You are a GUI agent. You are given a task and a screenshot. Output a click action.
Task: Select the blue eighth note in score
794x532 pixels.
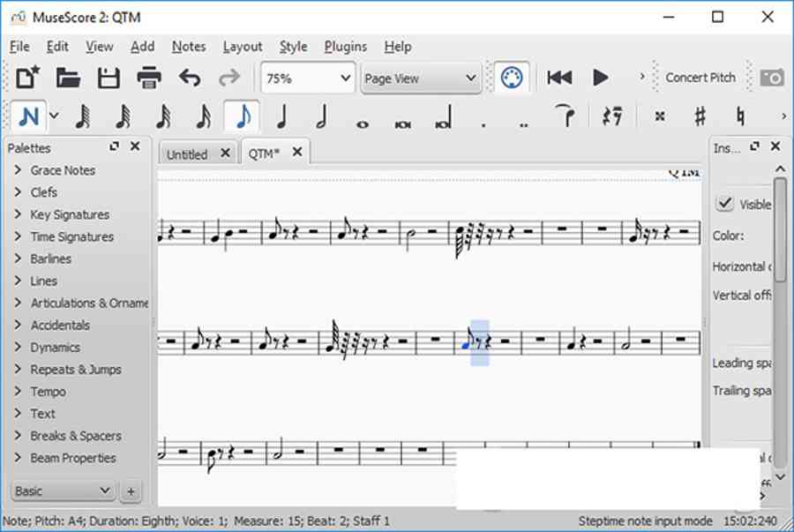click(468, 339)
